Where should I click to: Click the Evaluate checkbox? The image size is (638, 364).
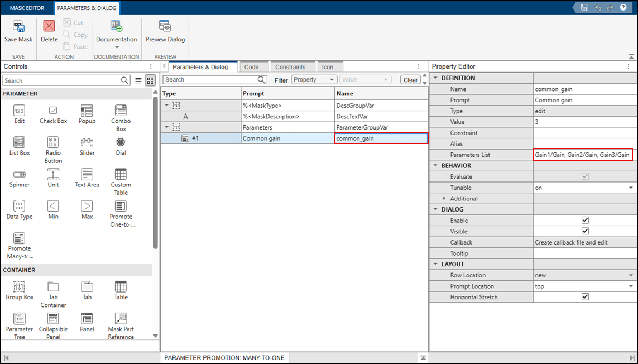[585, 176]
